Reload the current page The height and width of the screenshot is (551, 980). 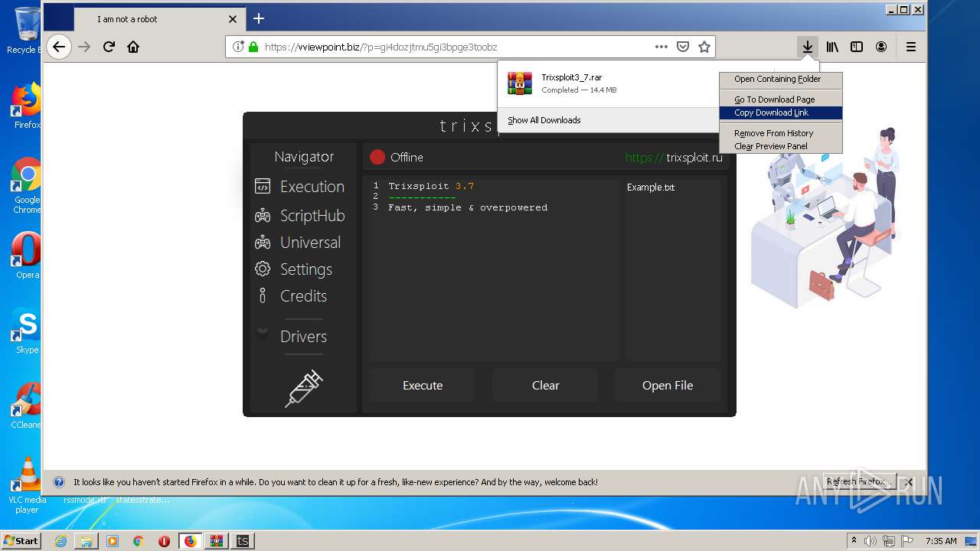click(x=109, y=47)
